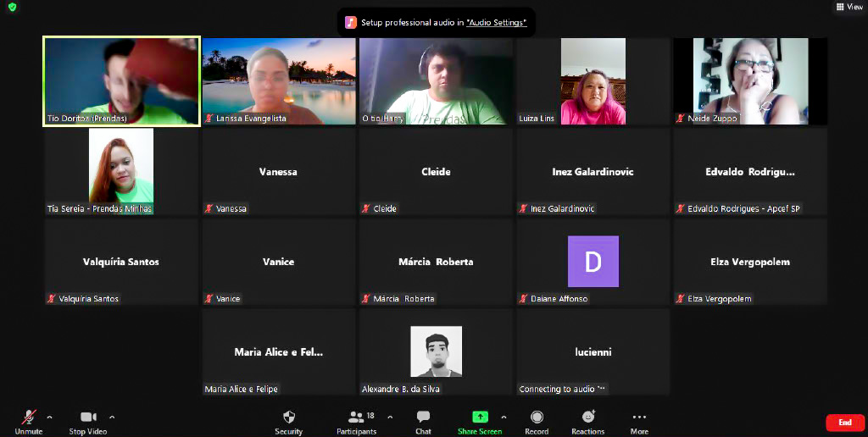Unmute the microphone
868x437 pixels.
click(28, 418)
